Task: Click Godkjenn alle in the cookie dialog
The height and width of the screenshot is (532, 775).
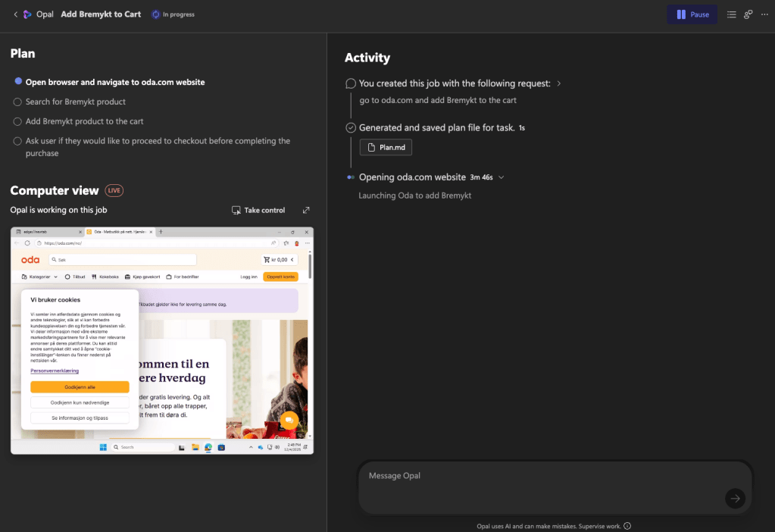Action: (x=80, y=387)
